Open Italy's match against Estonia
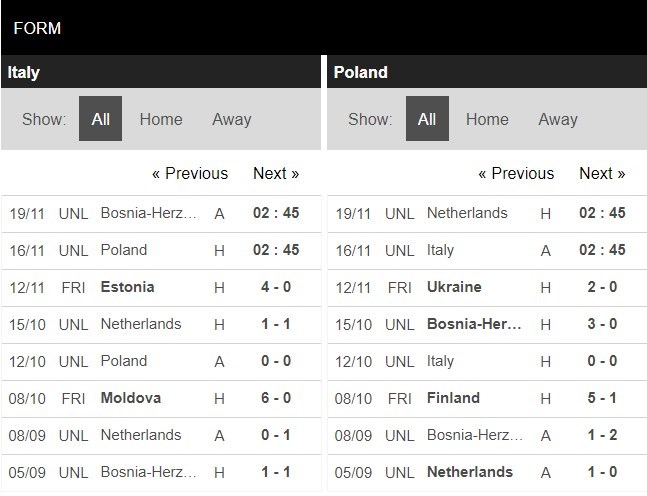The width and height of the screenshot is (647, 496). [127, 287]
